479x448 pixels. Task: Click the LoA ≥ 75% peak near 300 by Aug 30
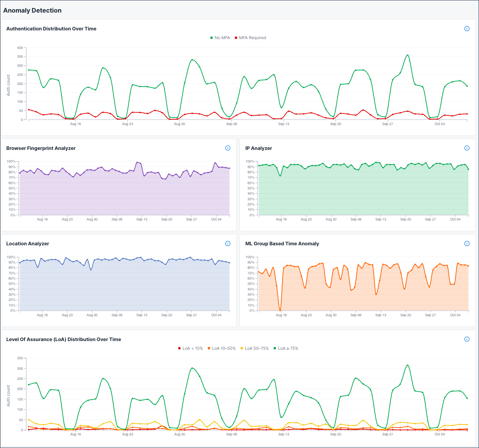(192, 368)
